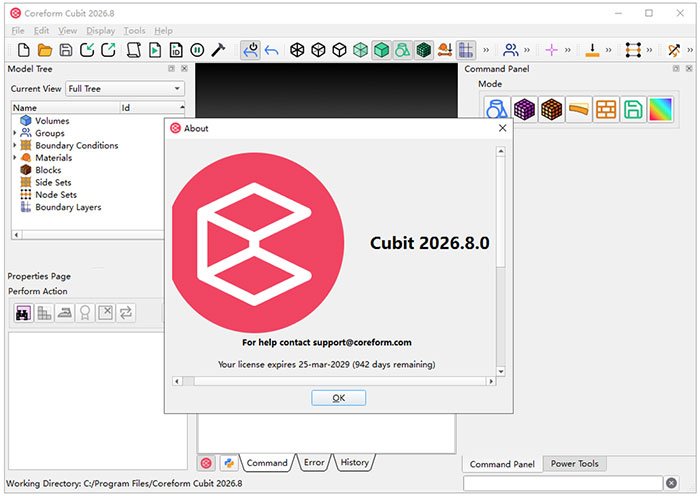
Task: Select the purple Mesh mode icon
Action: click(x=524, y=109)
